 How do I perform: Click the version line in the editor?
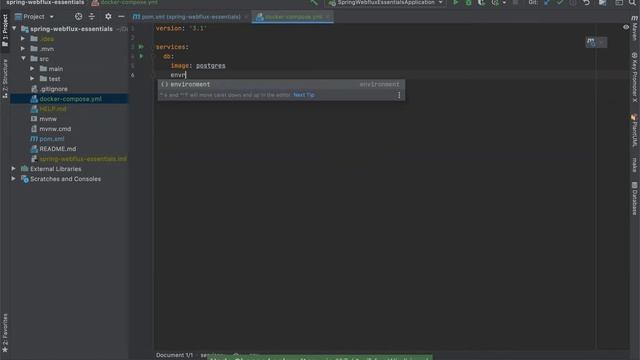coord(181,29)
